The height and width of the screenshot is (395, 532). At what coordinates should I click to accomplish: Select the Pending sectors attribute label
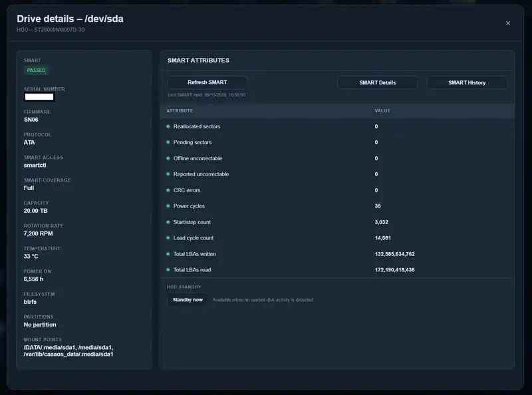click(192, 142)
